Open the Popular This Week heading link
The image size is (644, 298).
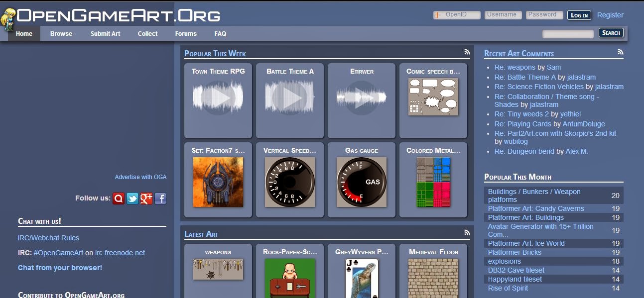(x=215, y=54)
